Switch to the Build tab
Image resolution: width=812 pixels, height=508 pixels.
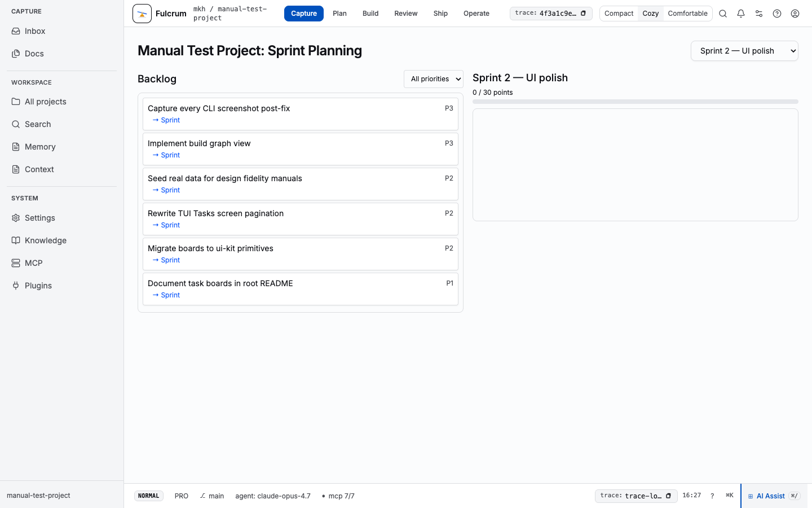370,14
